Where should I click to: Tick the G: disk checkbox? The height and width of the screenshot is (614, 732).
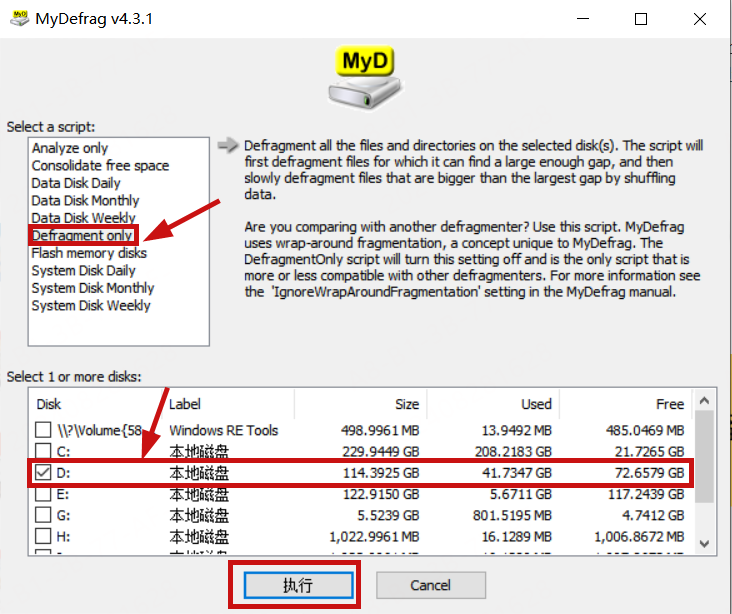pos(43,515)
